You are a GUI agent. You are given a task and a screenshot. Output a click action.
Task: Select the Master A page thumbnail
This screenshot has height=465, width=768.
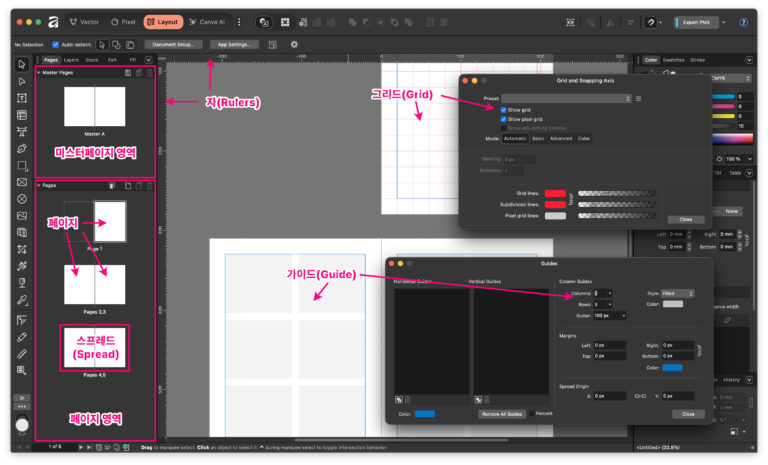pyautogui.click(x=95, y=107)
